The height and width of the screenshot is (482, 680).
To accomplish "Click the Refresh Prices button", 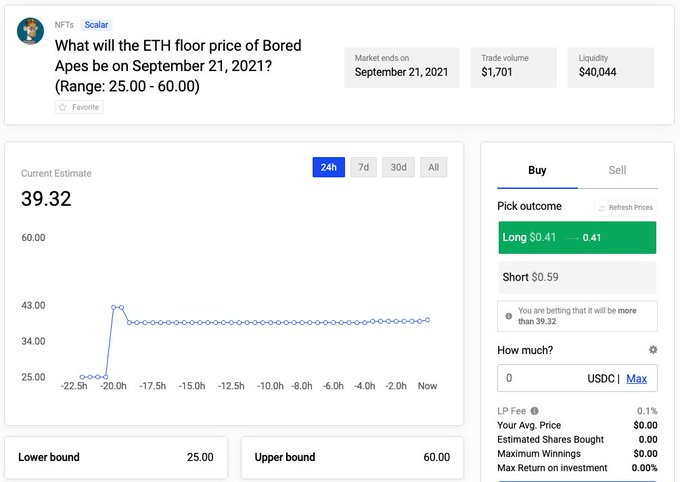I will click(626, 207).
